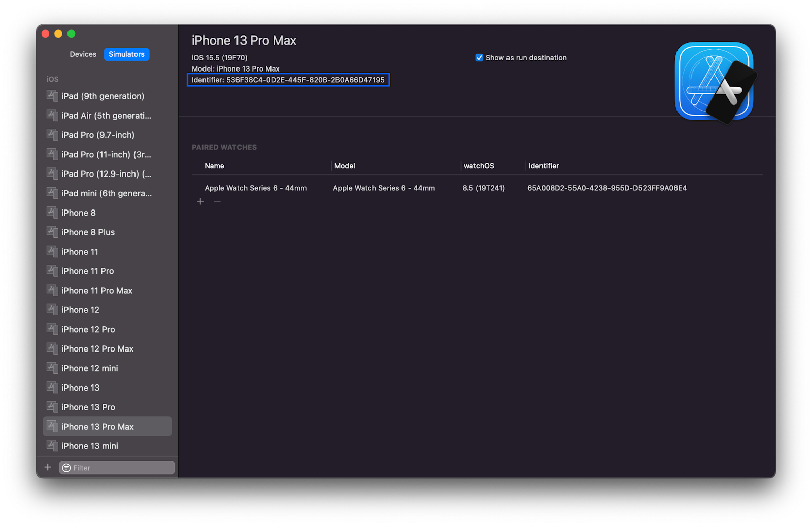Click the Model column header
This screenshot has width=812, height=526.
(345, 166)
